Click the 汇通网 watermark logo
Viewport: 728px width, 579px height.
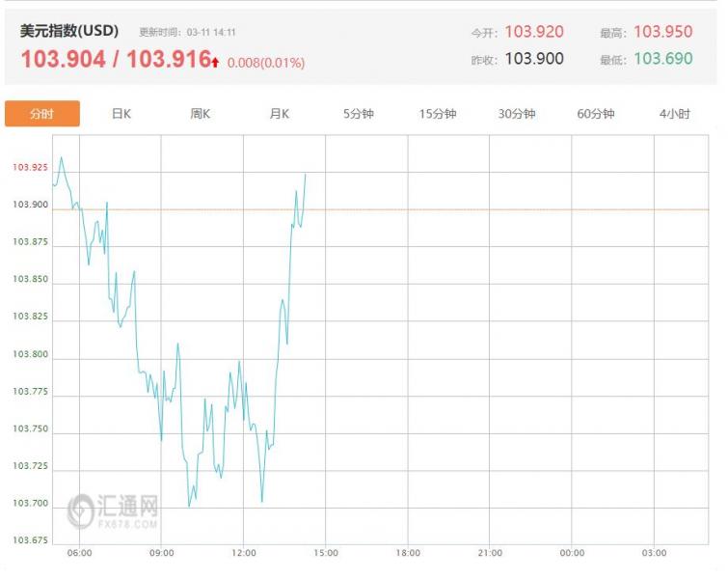point(113,511)
